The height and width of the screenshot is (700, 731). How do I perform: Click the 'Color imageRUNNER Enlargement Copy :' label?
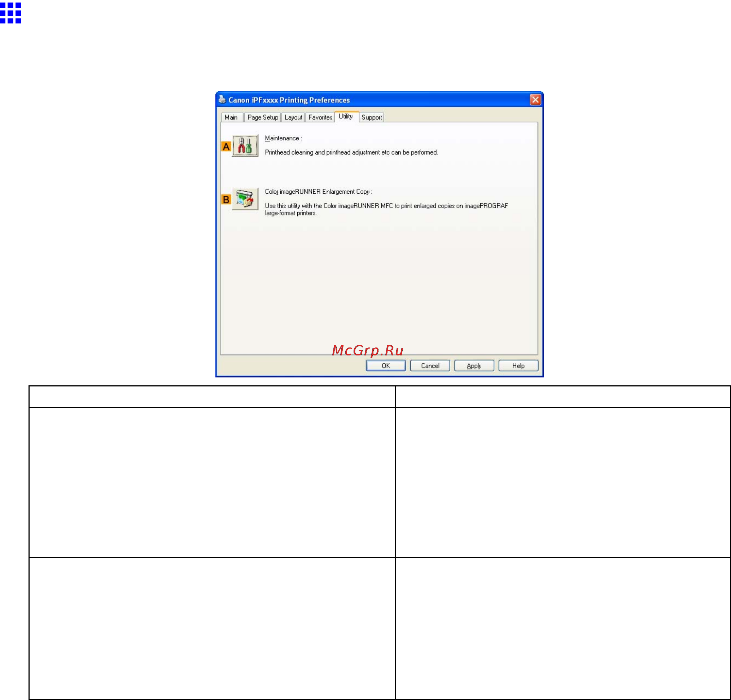click(x=319, y=192)
